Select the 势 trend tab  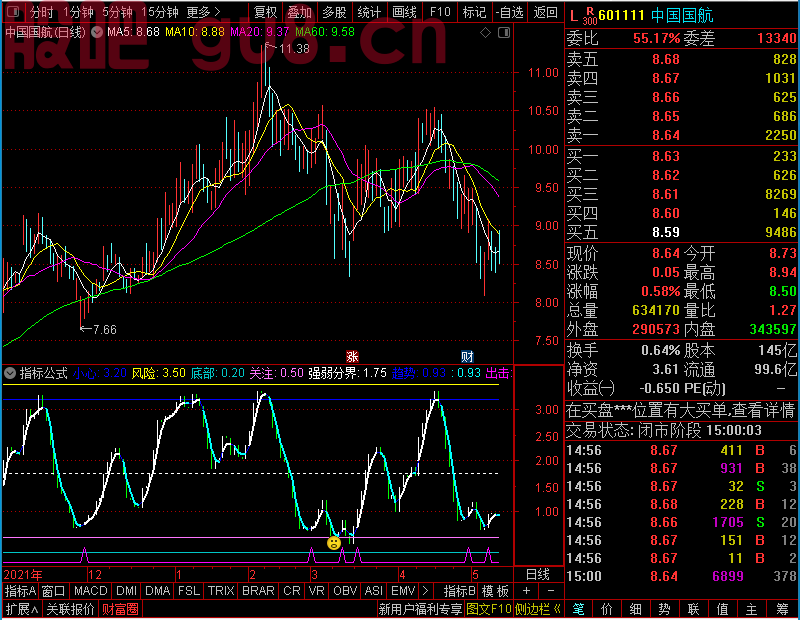(664, 609)
